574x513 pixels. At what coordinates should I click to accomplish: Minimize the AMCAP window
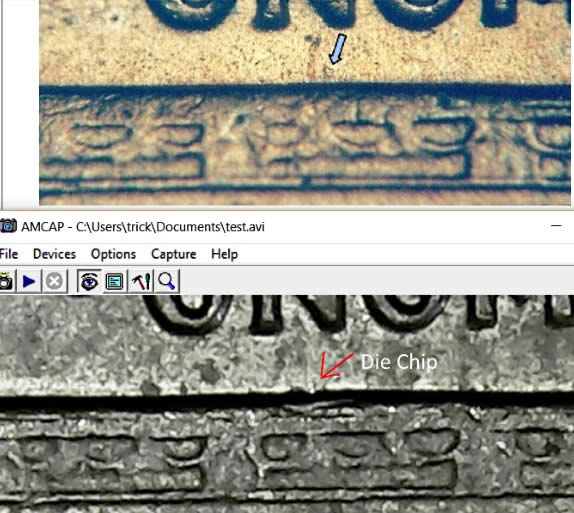tap(556, 226)
